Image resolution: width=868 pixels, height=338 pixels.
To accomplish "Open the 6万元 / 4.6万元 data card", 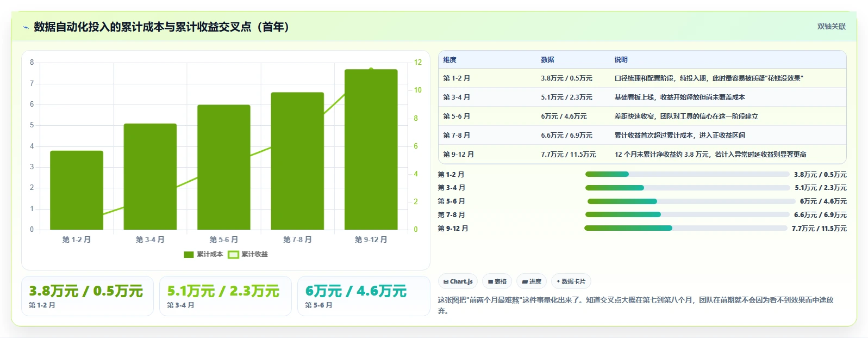I will 364,296.
